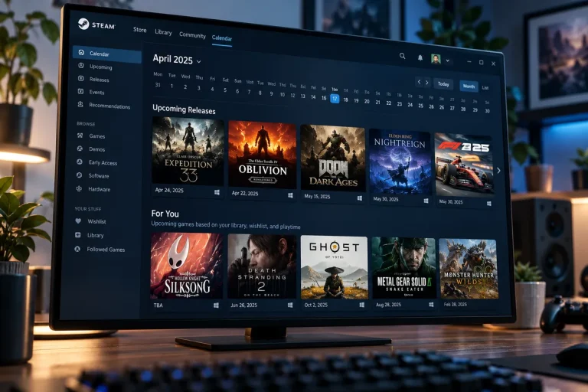Open the Library tab in top navigation
This screenshot has width=588, height=392.
coord(163,32)
